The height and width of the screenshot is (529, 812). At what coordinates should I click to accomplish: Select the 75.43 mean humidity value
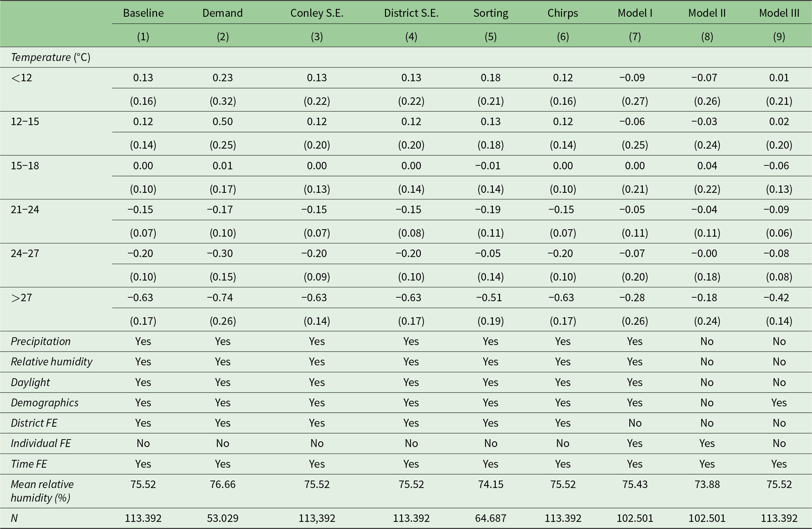[x=635, y=484]
